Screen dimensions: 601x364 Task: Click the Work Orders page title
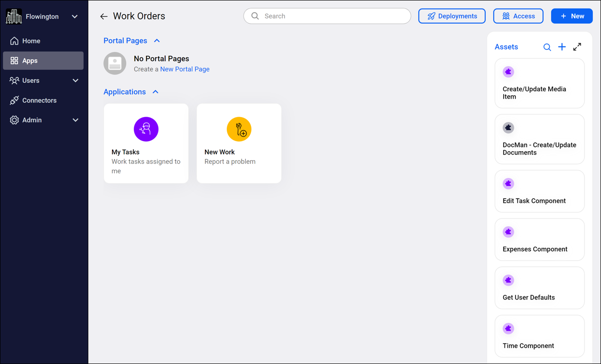coord(139,16)
